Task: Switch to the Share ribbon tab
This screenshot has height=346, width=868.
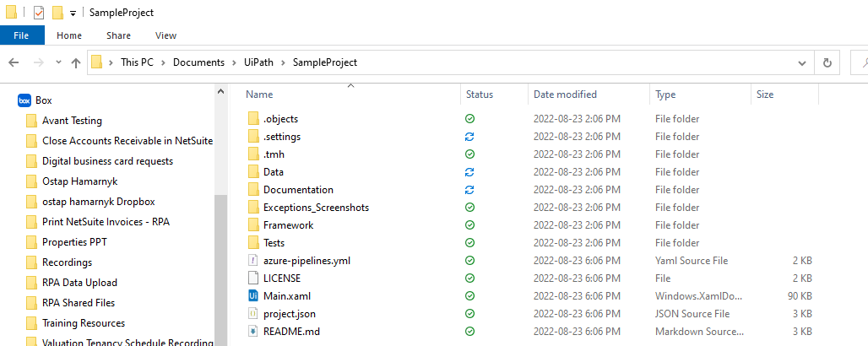Action: click(x=118, y=35)
